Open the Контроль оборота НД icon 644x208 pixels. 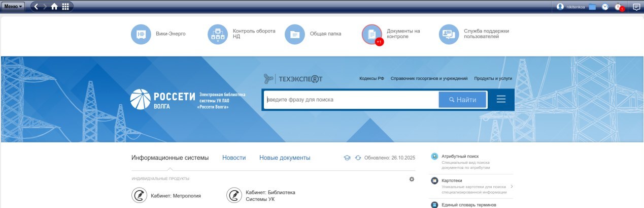(218, 34)
